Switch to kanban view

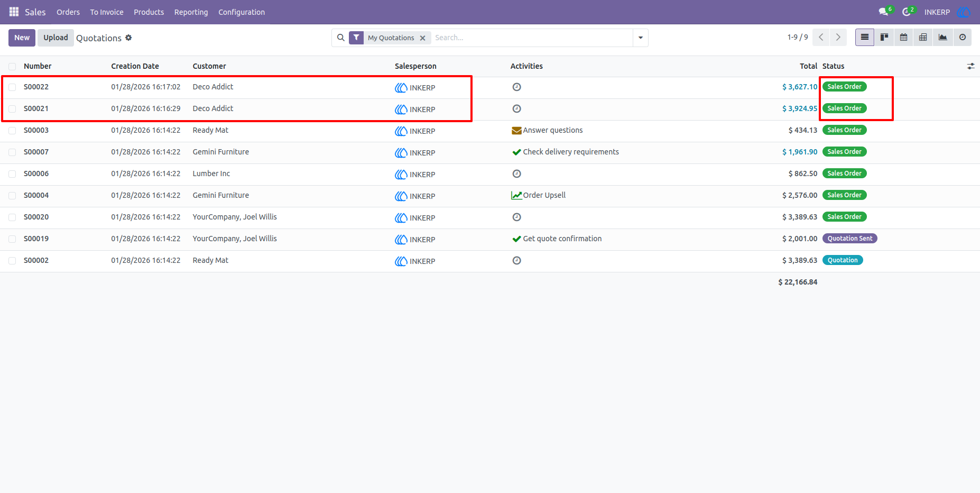coord(884,38)
